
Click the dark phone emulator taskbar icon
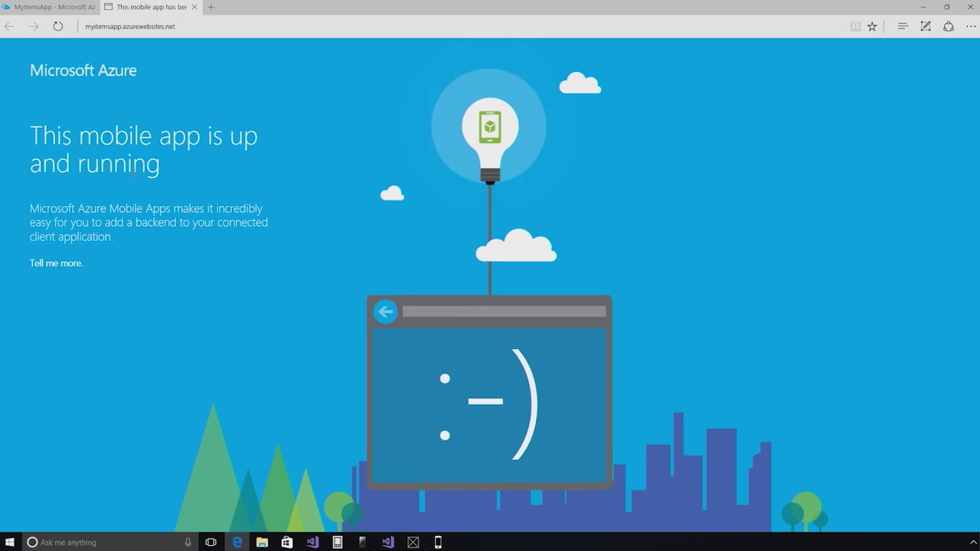[362, 542]
